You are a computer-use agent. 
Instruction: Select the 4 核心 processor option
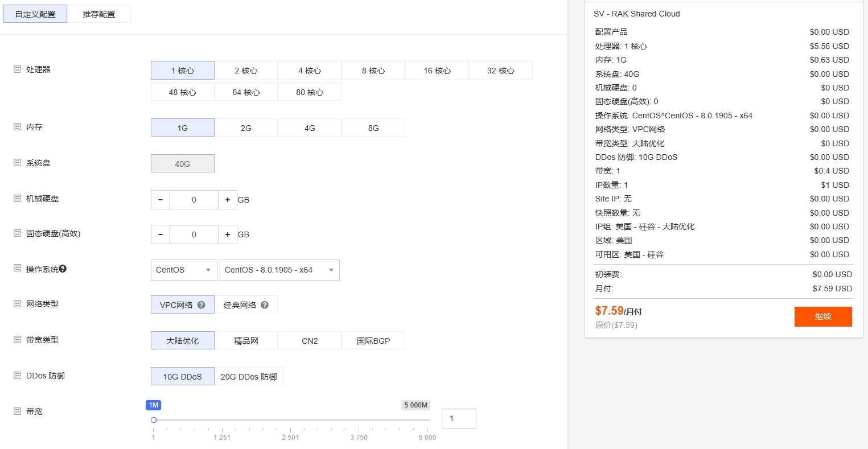pos(309,70)
